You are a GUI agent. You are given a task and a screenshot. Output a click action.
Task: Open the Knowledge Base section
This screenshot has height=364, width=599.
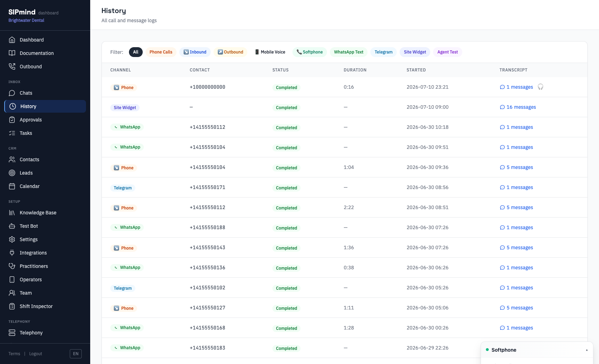[45, 213]
